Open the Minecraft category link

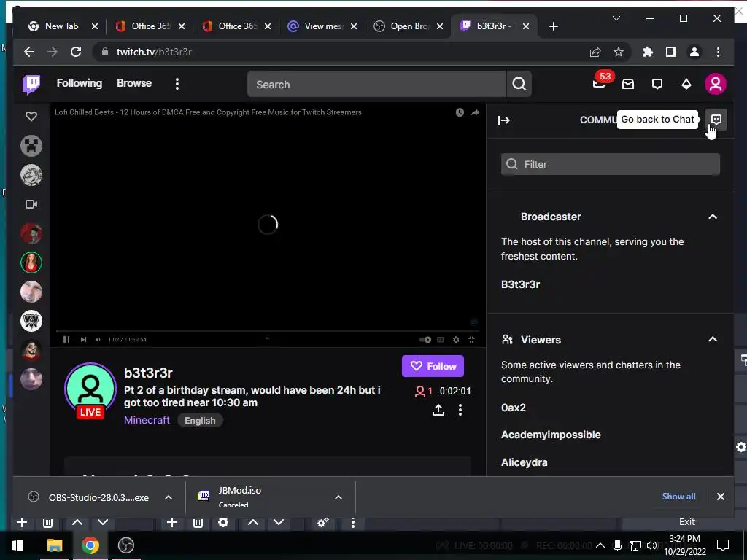[x=147, y=420]
